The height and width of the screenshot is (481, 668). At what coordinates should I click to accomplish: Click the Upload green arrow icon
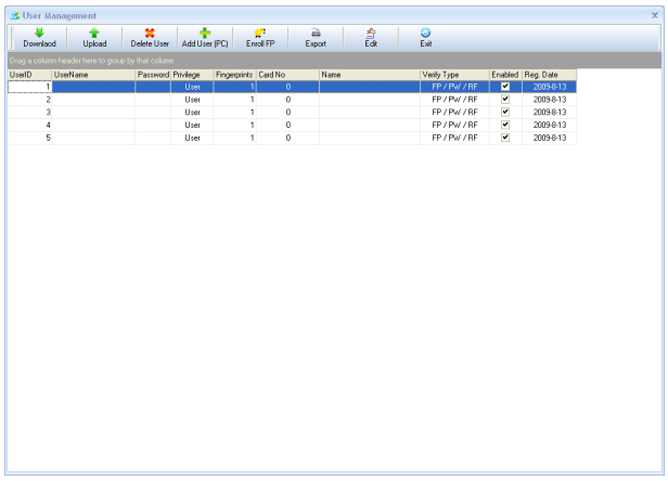[94, 33]
